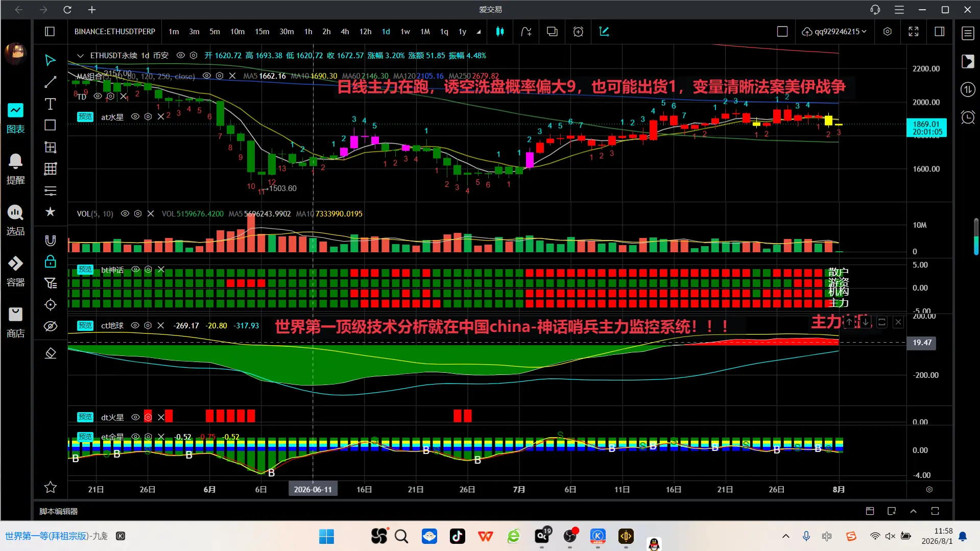Maximize the ct地球 indicator pane

tap(882, 322)
